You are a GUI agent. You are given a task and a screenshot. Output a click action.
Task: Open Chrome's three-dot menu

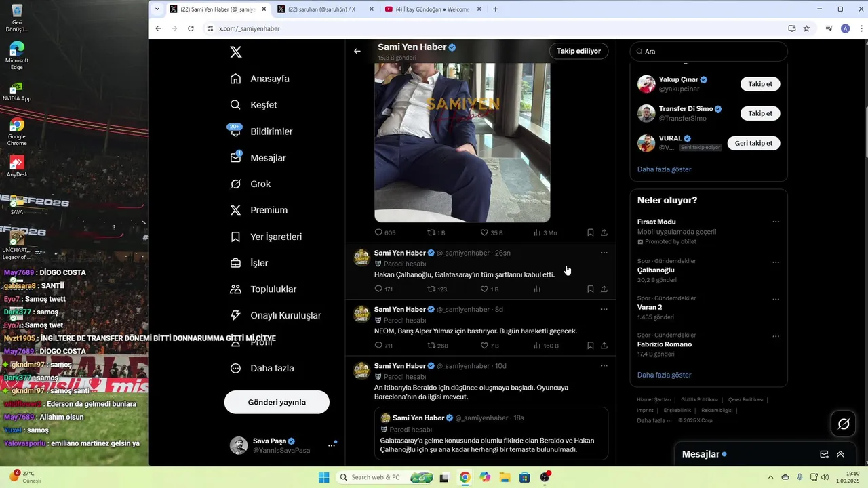point(861,28)
